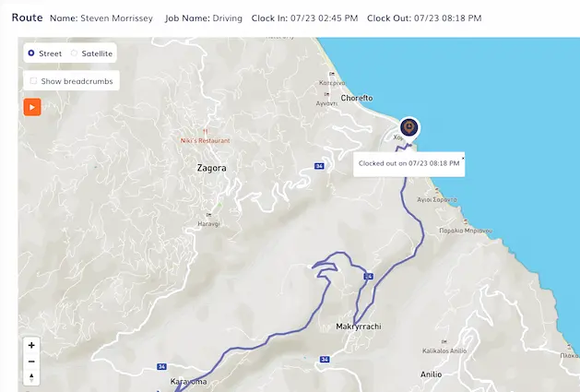The height and width of the screenshot is (392, 580).
Task: Click the Chorefto town label
Action: coord(357,98)
